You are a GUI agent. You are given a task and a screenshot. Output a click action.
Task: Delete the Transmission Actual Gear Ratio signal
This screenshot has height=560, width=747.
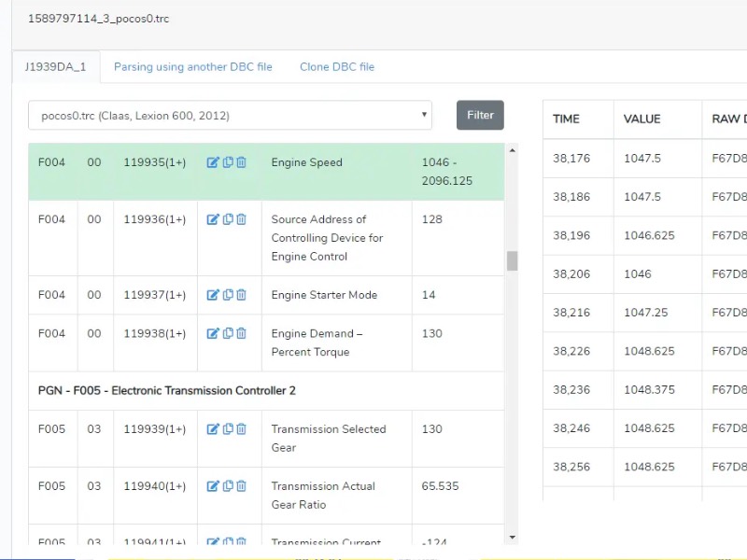241,486
